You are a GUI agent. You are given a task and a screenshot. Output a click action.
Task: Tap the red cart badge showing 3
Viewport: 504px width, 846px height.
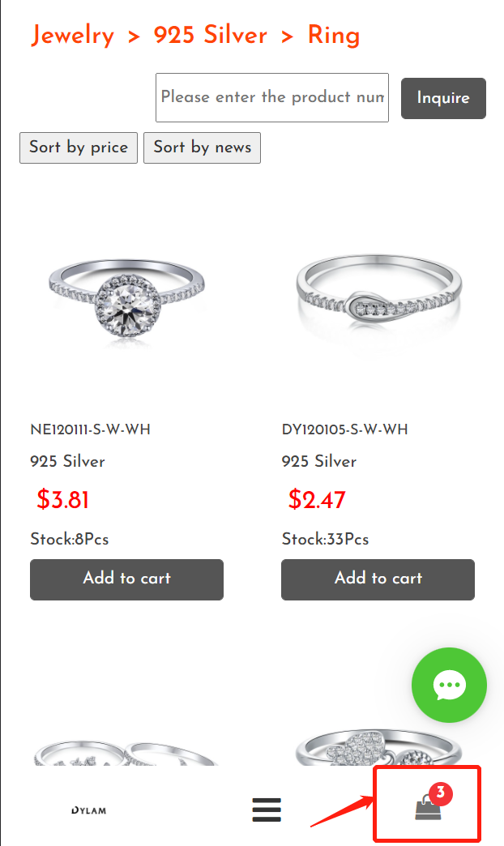point(440,793)
